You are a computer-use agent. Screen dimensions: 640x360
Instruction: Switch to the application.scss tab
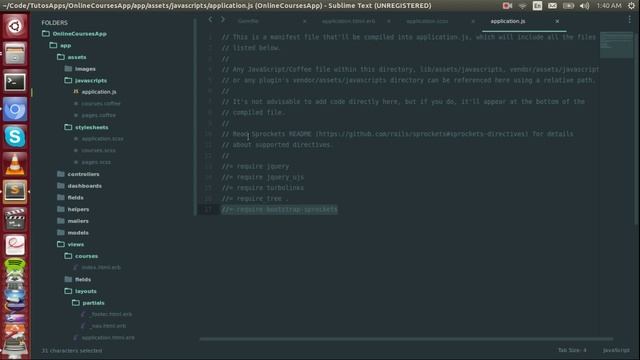pyautogui.click(x=427, y=21)
